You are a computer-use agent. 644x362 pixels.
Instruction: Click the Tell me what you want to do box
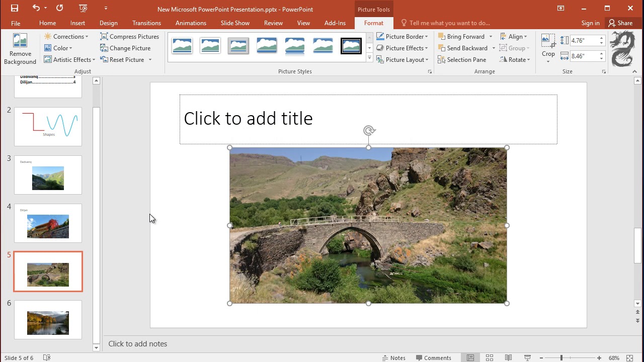point(445,23)
